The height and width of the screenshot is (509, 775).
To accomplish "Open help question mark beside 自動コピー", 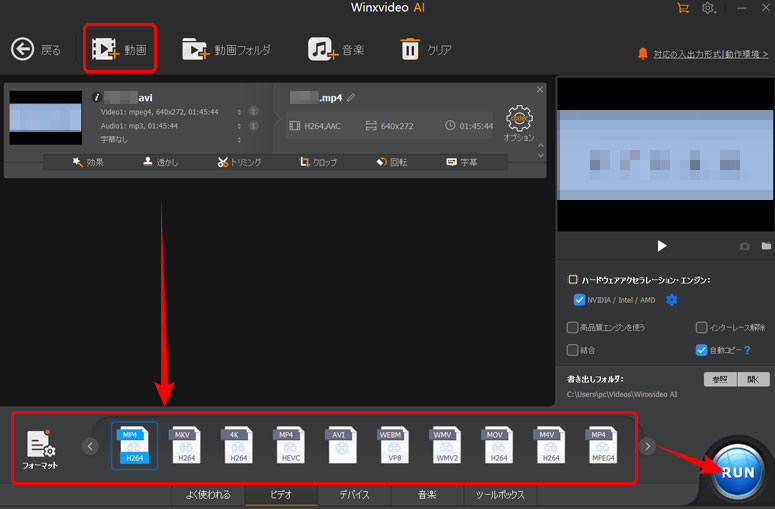I will [747, 350].
